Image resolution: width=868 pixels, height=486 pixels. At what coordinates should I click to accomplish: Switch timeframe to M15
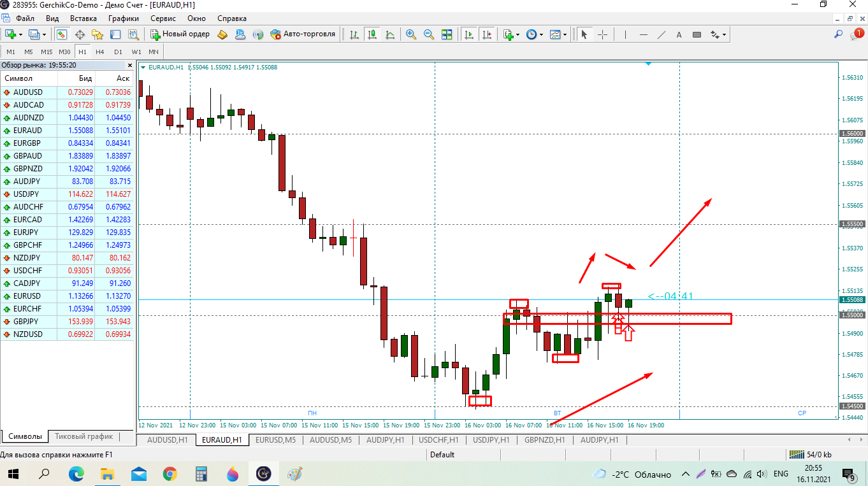click(47, 52)
